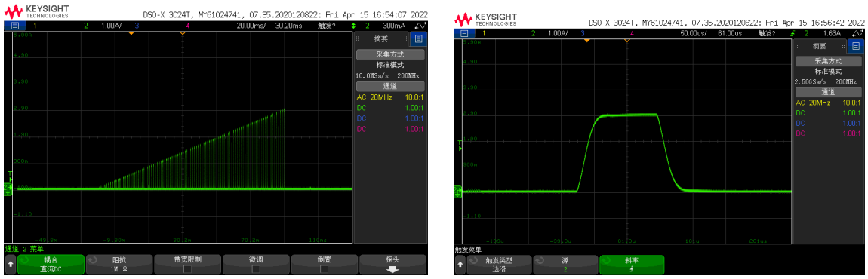Open the main menu icon beside the 20.00ms/ scope
This screenshot has width=868, height=279.
point(14,26)
